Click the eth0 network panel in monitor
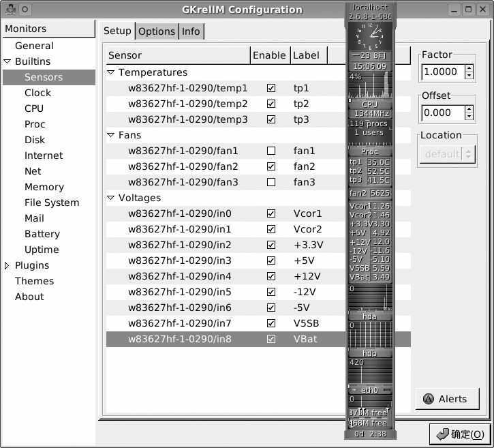494x448 pixels. [369, 391]
